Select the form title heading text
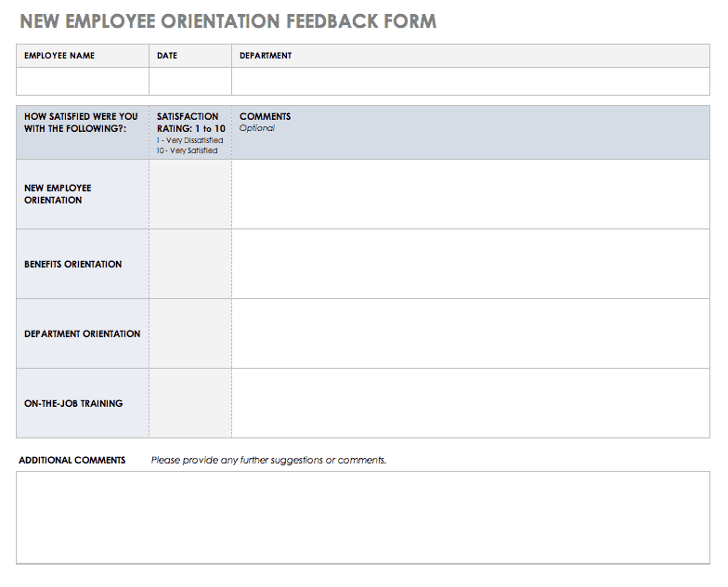This screenshot has width=728, height=587. click(x=227, y=21)
